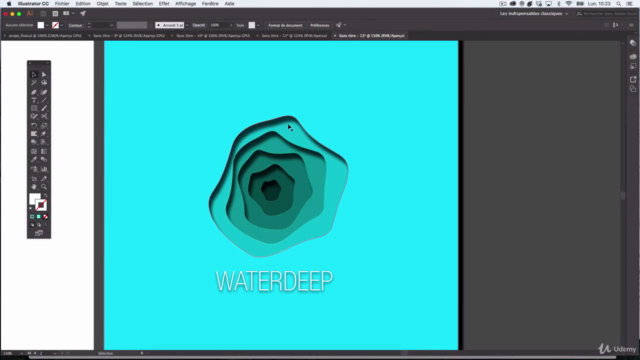Screen dimensions: 640x360
Task: Open the Objet menu
Action: click(x=102, y=4)
